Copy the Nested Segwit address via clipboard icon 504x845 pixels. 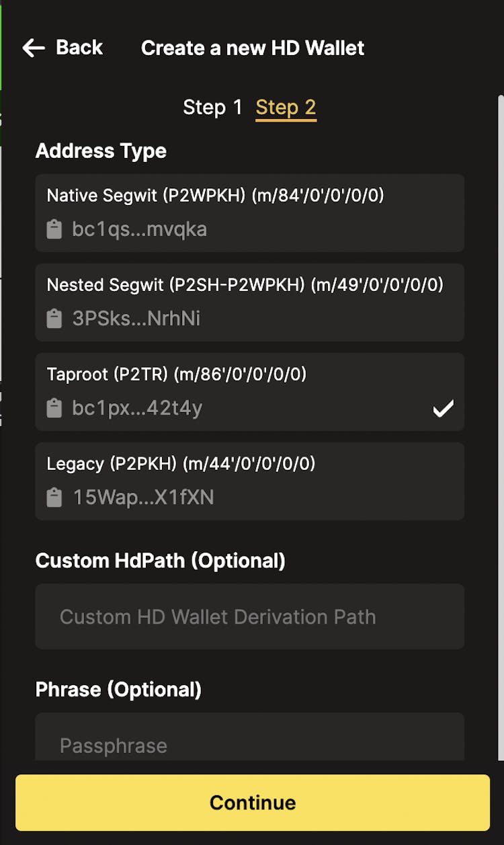point(54,318)
